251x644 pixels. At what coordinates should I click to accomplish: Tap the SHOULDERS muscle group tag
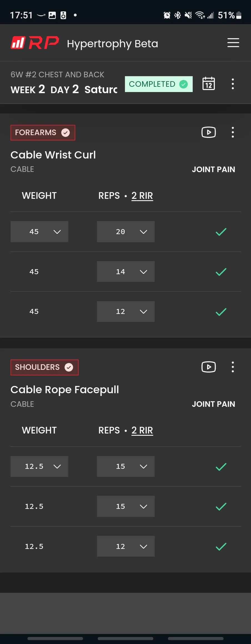(44, 367)
